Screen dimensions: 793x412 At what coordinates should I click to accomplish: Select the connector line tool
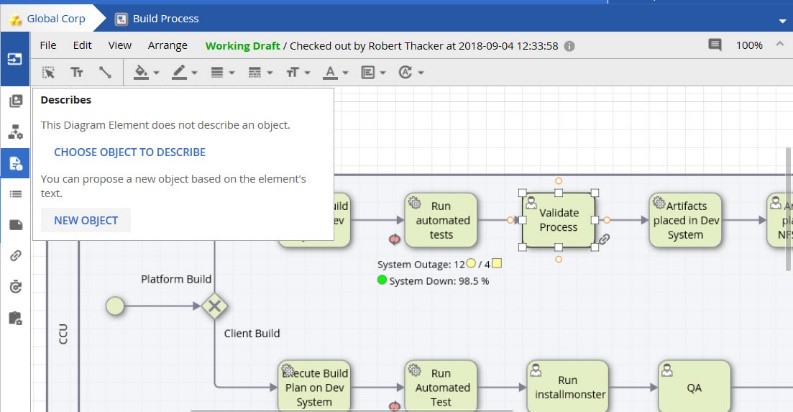105,72
